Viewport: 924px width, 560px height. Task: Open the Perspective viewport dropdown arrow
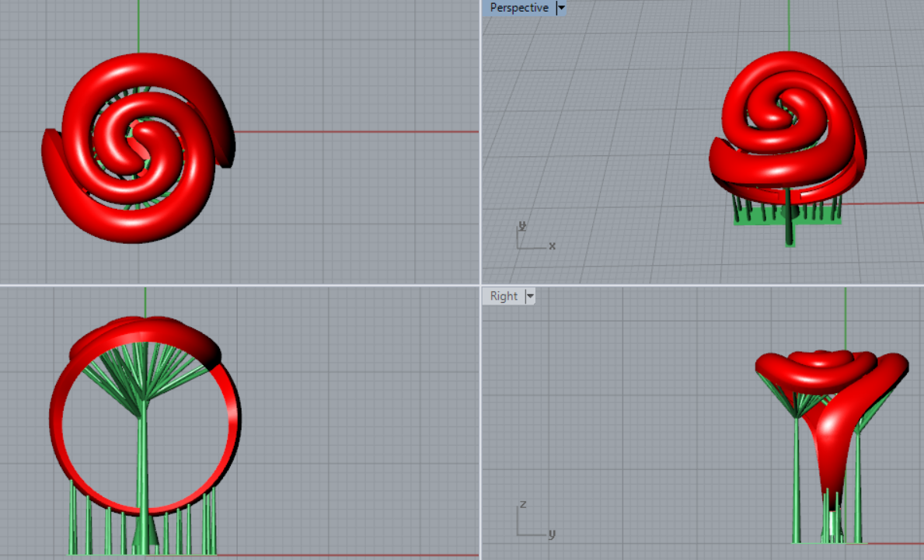tap(561, 8)
